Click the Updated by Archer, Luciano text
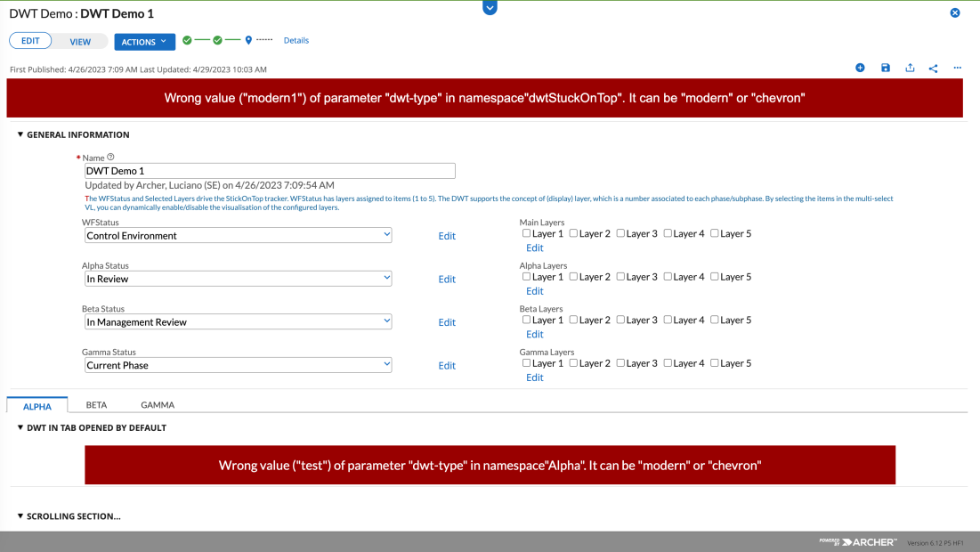The width and height of the screenshot is (980, 552). [x=209, y=185]
